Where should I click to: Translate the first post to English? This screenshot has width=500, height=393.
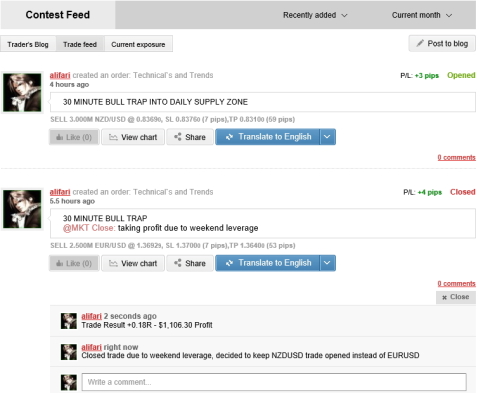coord(268,137)
